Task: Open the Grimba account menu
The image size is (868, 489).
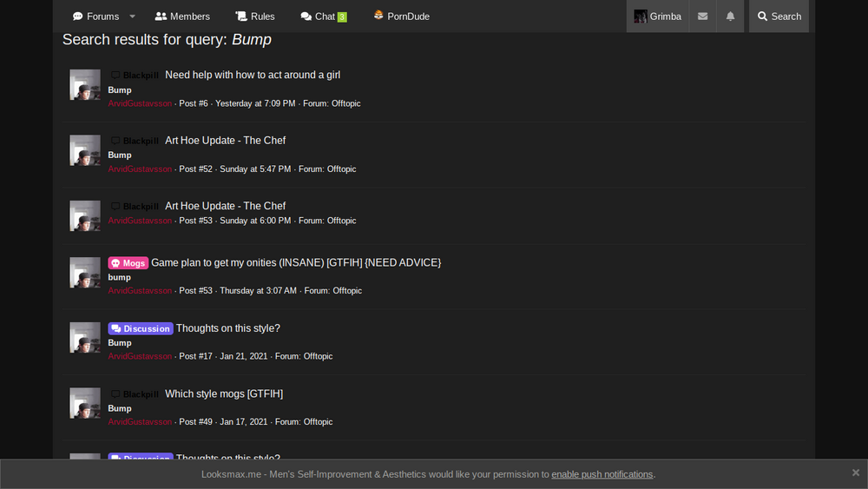Action: pyautogui.click(x=657, y=17)
